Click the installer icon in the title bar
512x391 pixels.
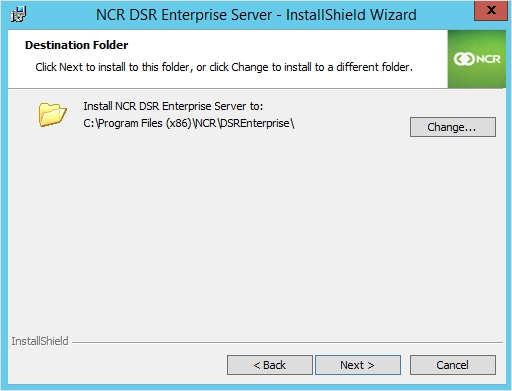click(x=18, y=15)
